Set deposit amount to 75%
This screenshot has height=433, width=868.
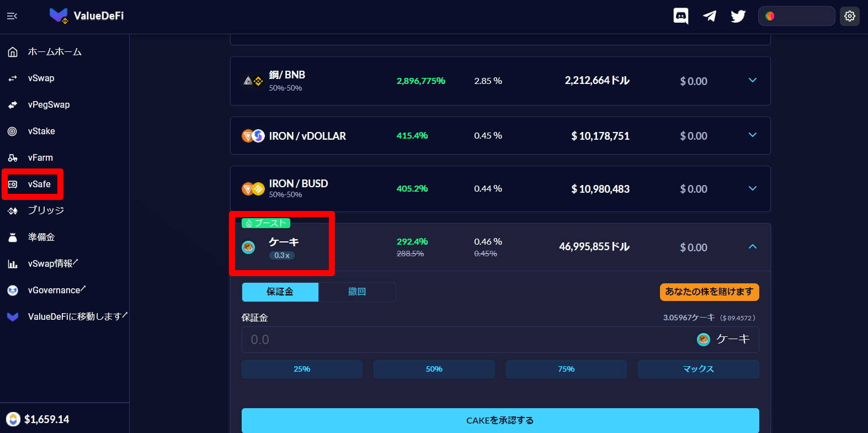[566, 369]
